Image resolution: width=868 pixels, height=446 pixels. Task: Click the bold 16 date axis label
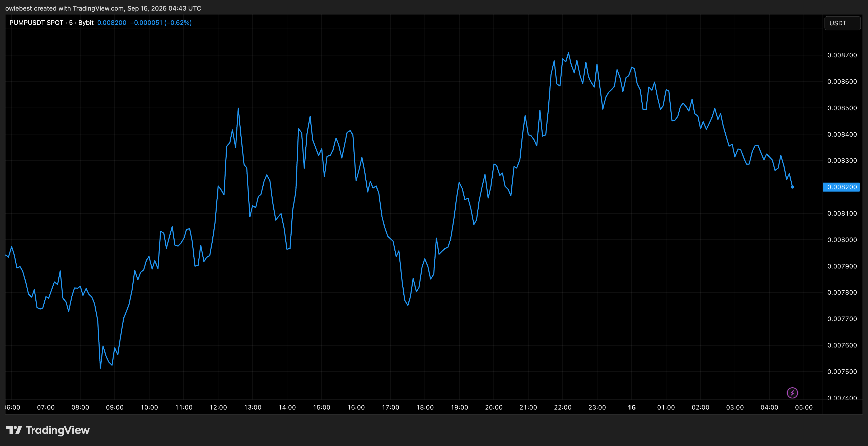click(x=632, y=407)
